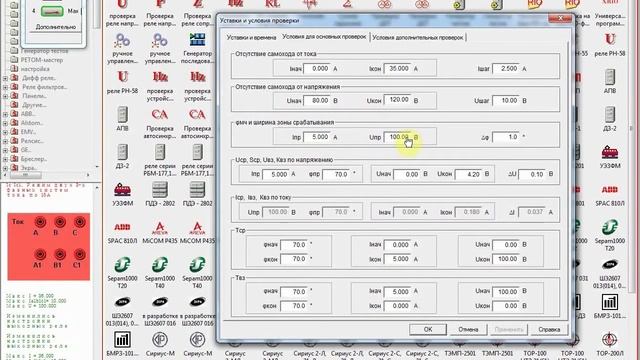The image size is (640, 360).
Task: Click the Отмена button
Action: 468,329
